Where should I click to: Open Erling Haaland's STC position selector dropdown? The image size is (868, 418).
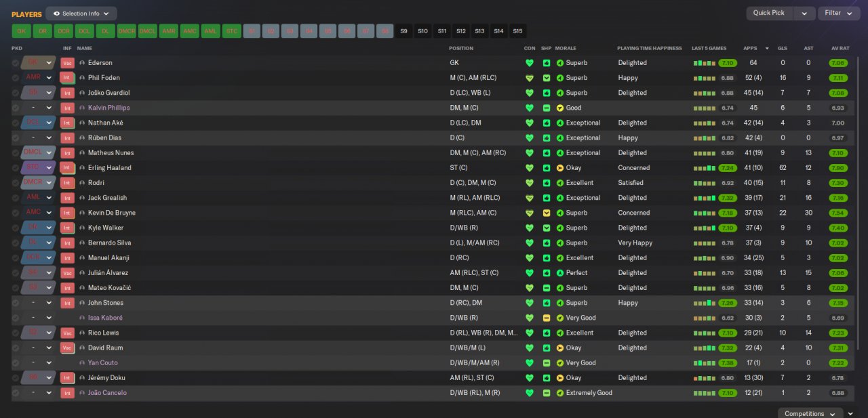(x=38, y=168)
